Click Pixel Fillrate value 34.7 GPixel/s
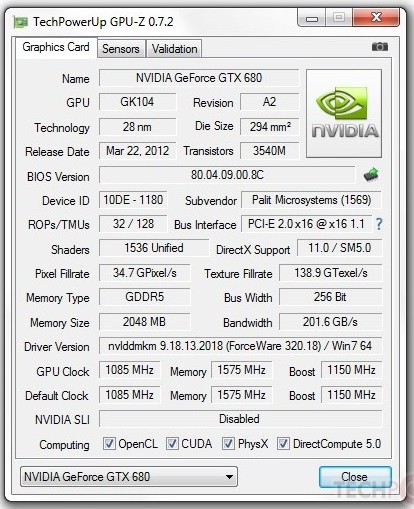 point(145,273)
